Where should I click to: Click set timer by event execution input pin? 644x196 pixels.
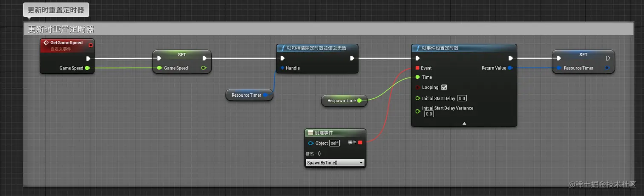point(417,58)
